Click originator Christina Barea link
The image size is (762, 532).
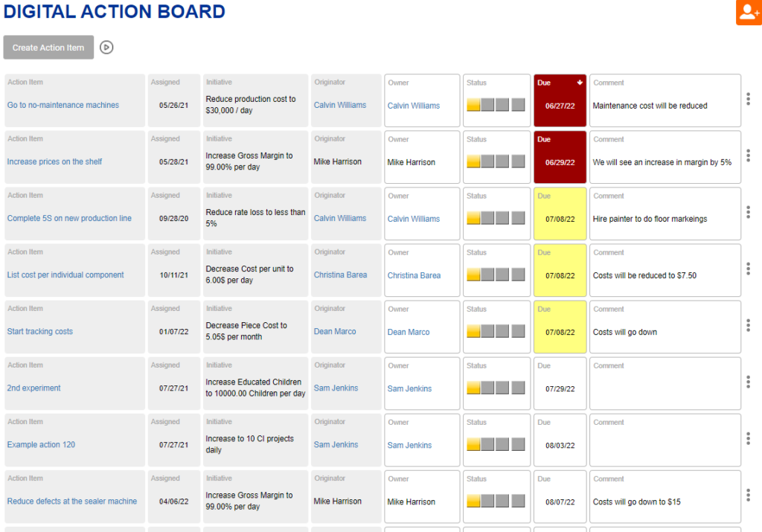[x=340, y=275]
